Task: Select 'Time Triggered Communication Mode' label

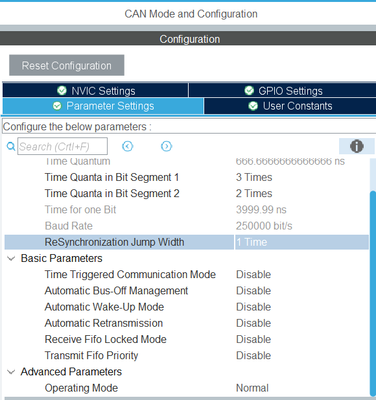Action: coord(130,274)
